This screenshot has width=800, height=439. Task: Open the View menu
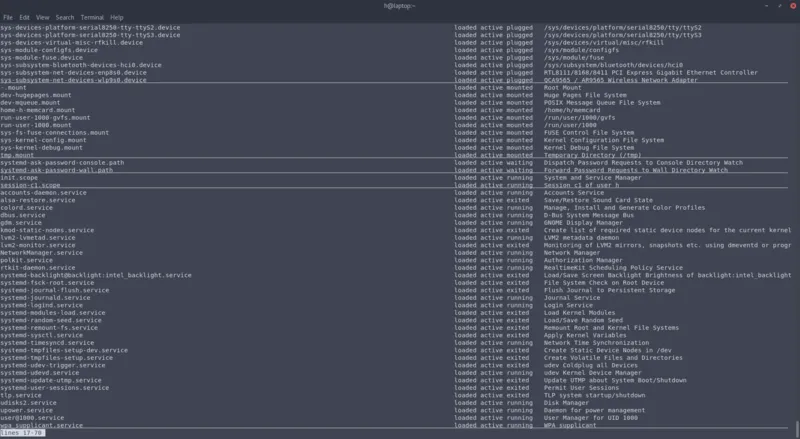click(42, 17)
